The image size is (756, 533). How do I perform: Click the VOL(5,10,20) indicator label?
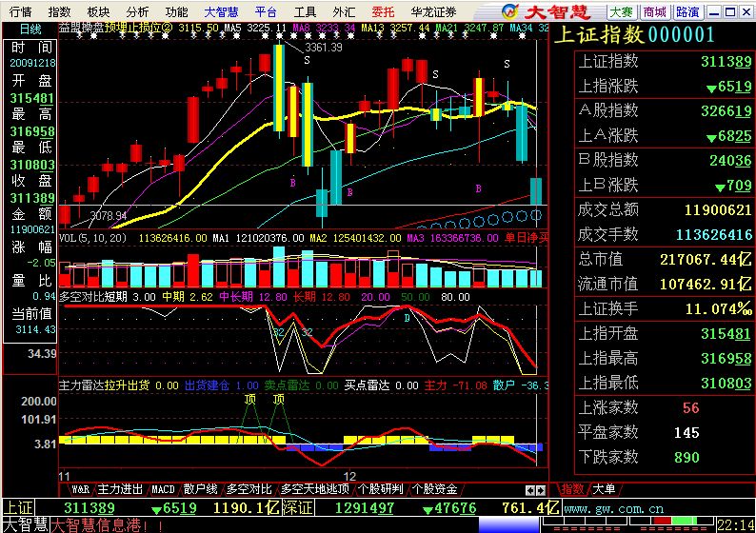(x=92, y=238)
